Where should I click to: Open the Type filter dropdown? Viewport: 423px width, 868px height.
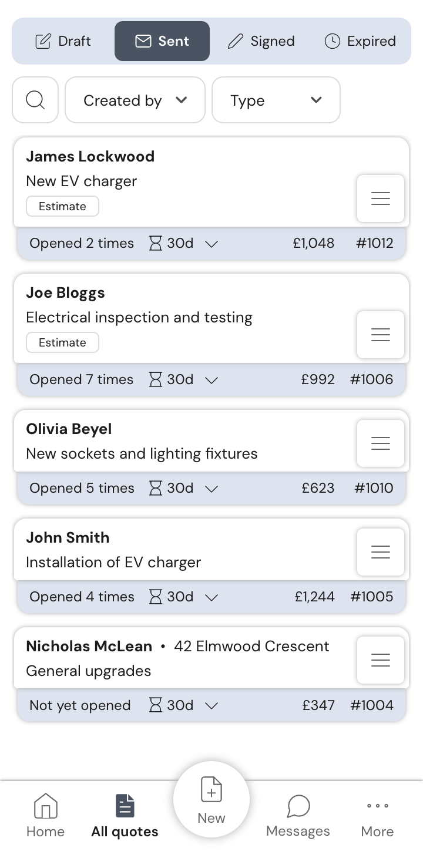[276, 100]
